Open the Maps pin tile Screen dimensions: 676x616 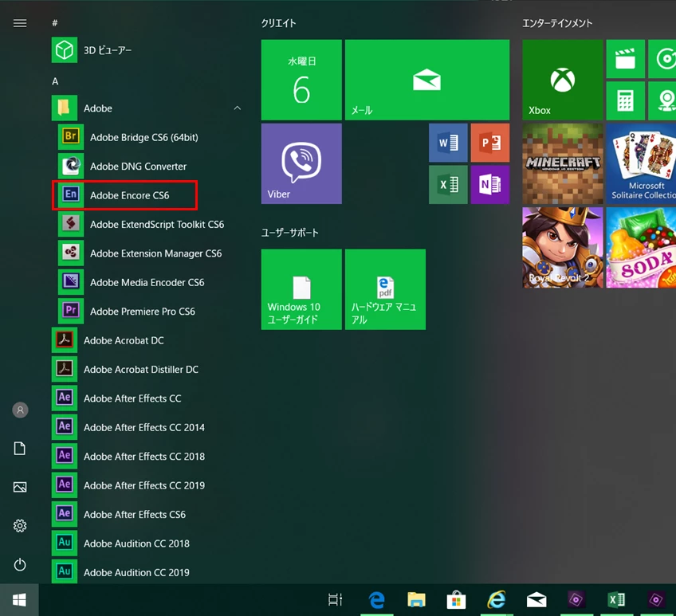tap(662, 101)
